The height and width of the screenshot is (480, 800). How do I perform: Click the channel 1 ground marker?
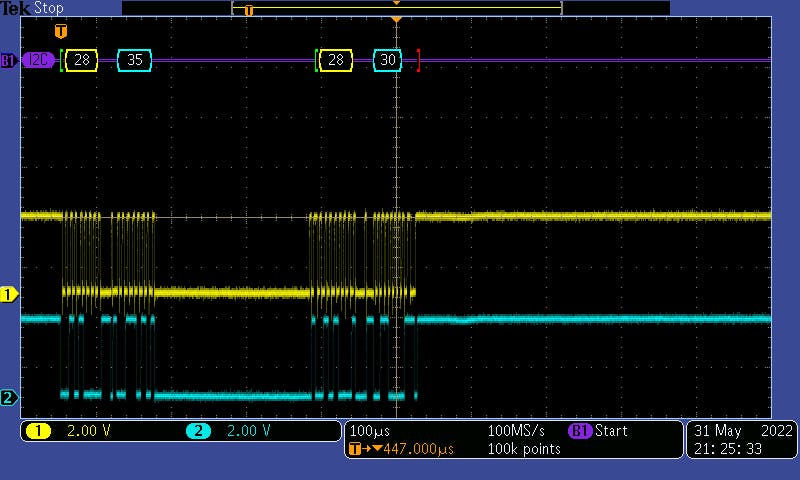(x=9, y=294)
